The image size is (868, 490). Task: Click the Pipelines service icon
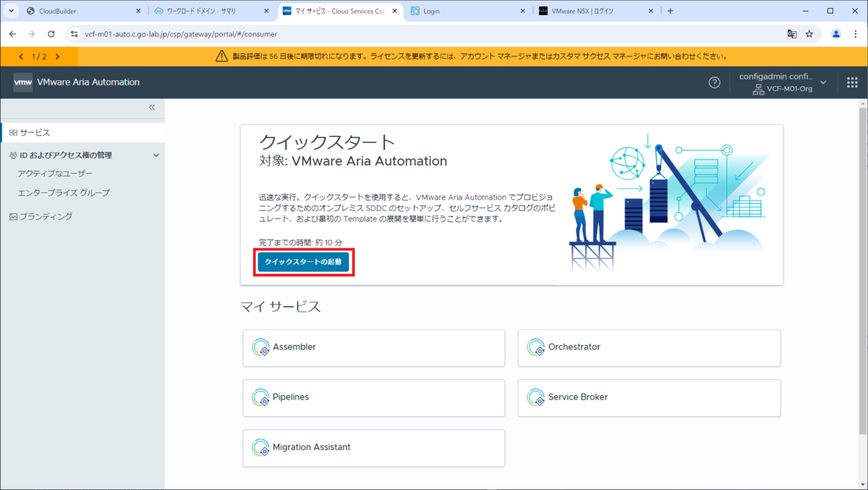[x=260, y=397]
